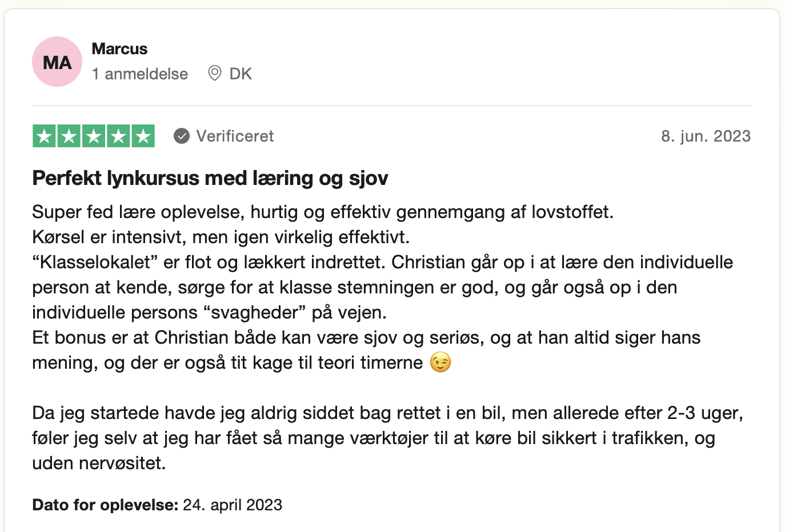Viewport: 785px width, 532px height.
Task: Open the Marcus reviewer profile name
Action: tap(119, 49)
